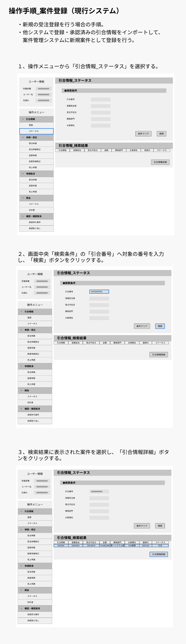
Task: Open 登録 under 引合情報 in step 1
Action: click(x=36, y=125)
